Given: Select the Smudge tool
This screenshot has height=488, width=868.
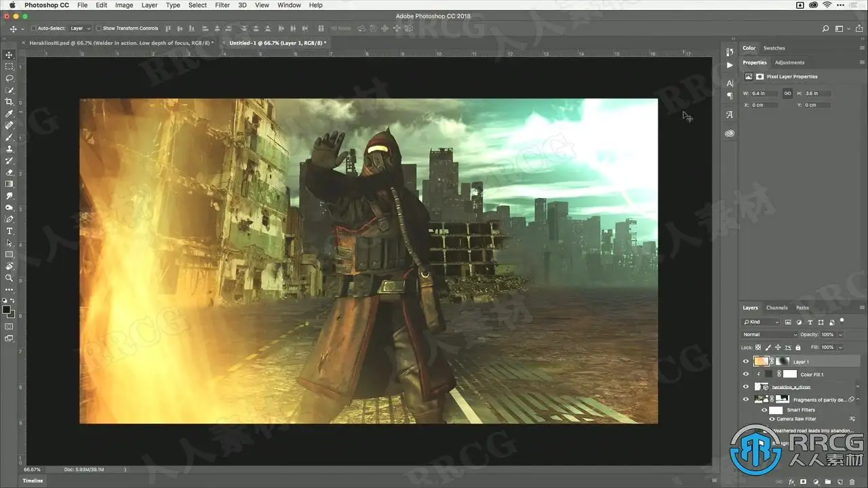Looking at the screenshot, I should pos(9,196).
